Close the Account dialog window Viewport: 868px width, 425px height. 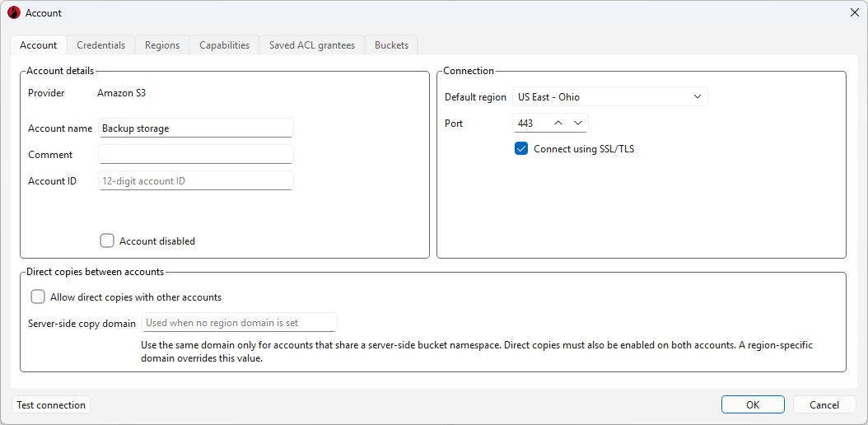click(854, 12)
